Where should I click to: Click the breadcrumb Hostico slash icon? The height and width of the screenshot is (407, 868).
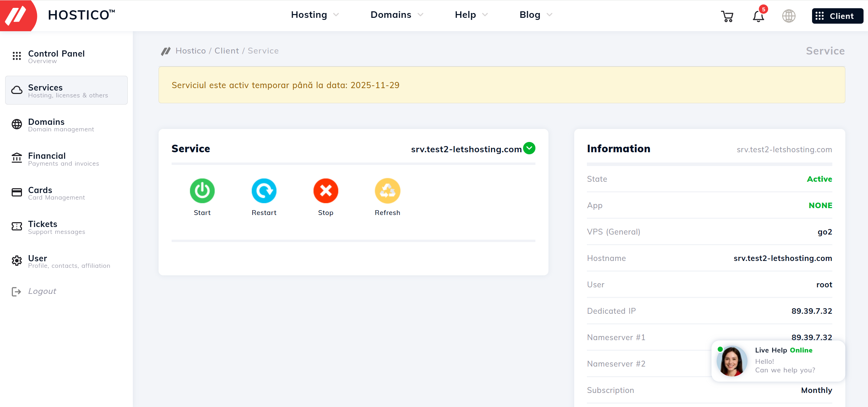coord(166,51)
